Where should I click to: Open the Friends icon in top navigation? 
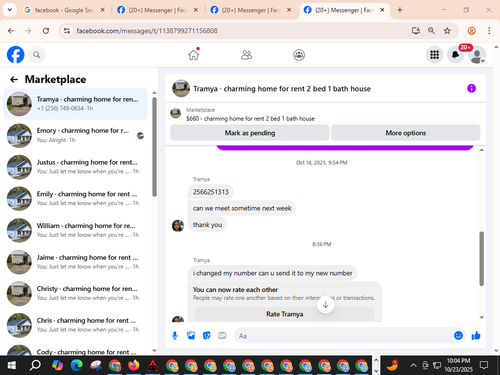click(246, 55)
